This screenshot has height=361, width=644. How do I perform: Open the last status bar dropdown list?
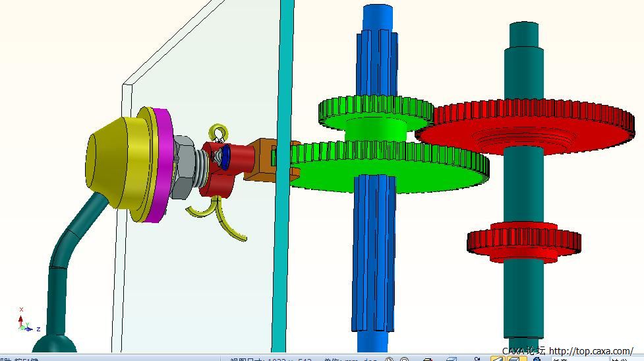[622, 359]
